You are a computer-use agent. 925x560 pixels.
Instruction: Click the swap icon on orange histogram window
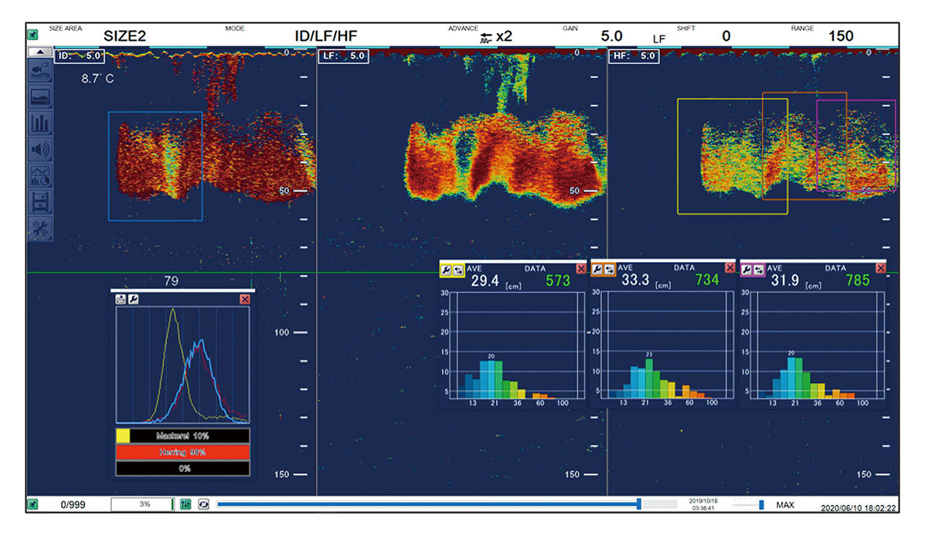pos(609,269)
